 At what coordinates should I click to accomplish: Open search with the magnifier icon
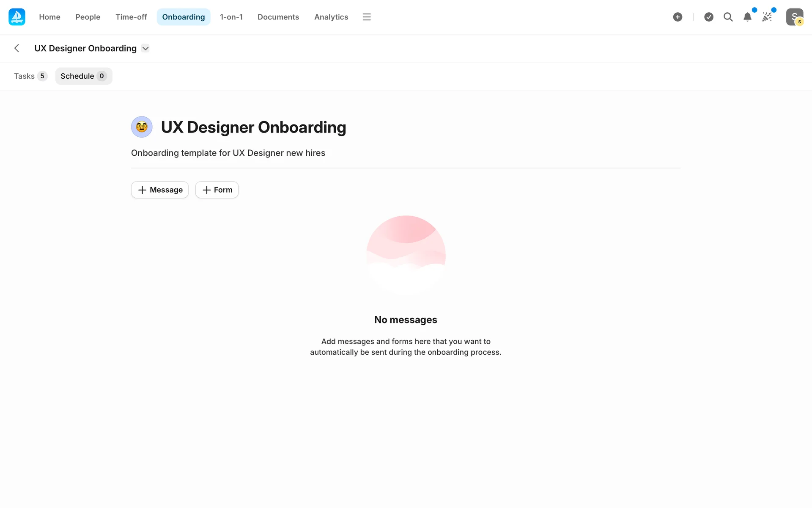[728, 17]
